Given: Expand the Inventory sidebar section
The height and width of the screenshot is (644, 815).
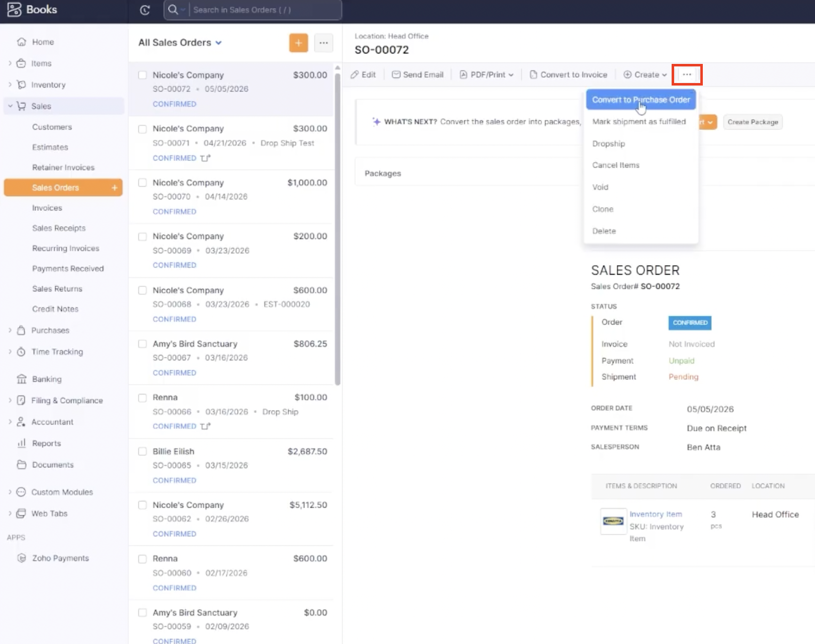Looking at the screenshot, I should (x=10, y=85).
